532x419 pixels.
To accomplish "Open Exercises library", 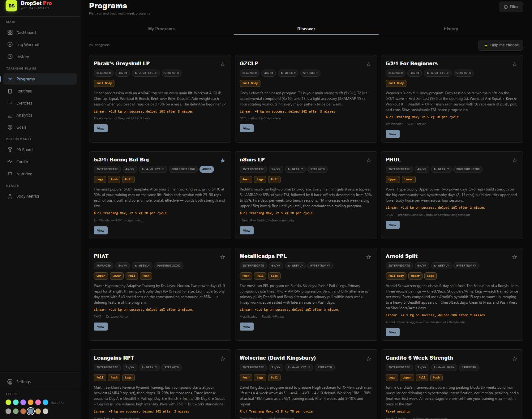I will pos(40,103).
